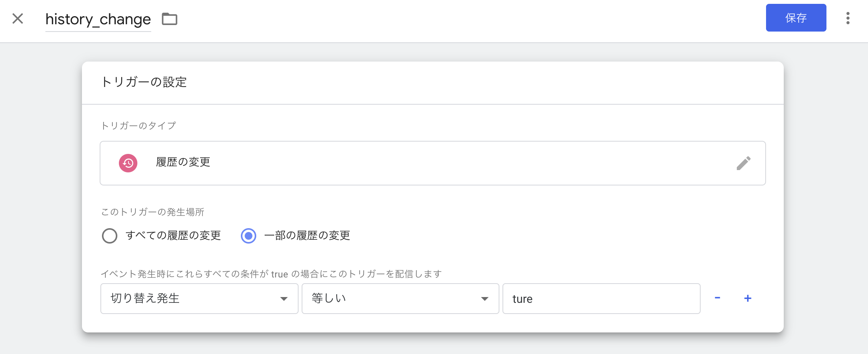
Task: Open the 切り替え発生 variable dropdown
Action: pyautogui.click(x=192, y=299)
